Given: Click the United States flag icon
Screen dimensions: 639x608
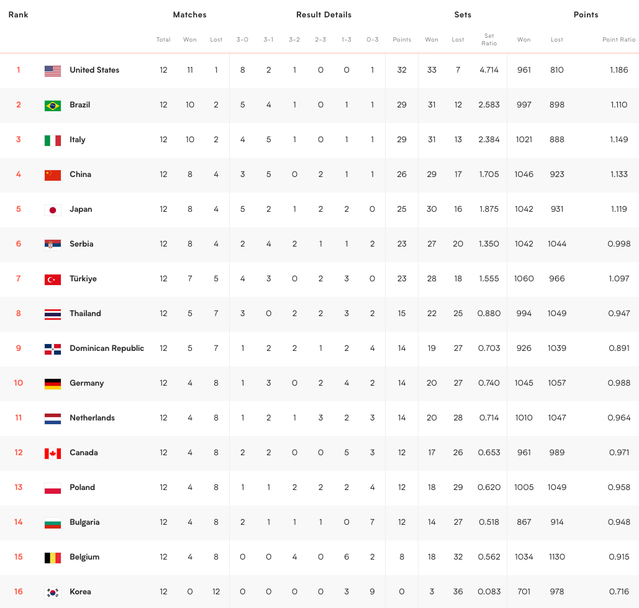Looking at the screenshot, I should point(53,71).
